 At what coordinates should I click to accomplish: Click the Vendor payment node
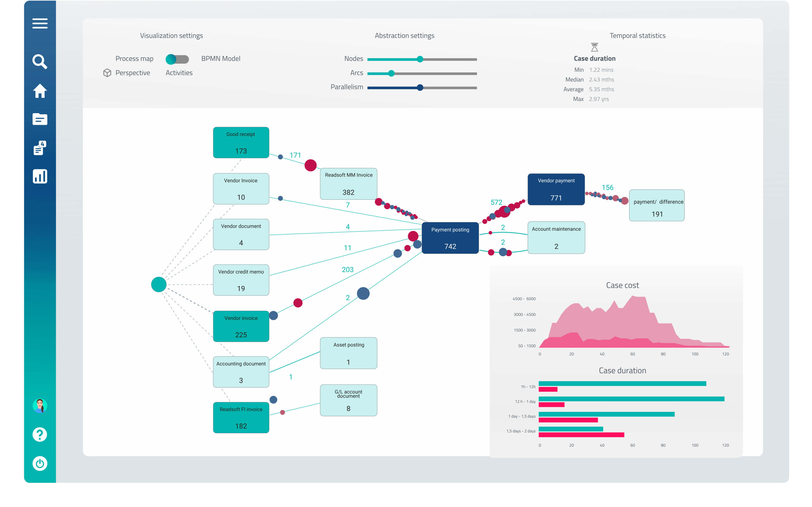coord(556,189)
